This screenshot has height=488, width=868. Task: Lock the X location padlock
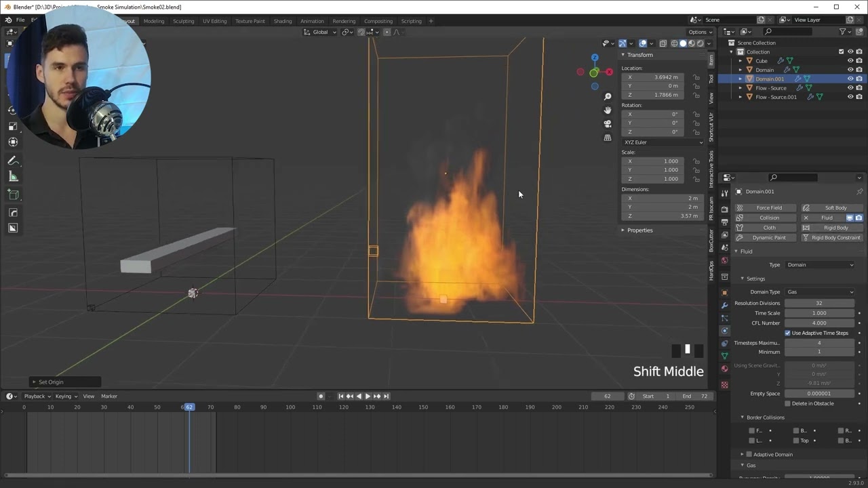[696, 77]
